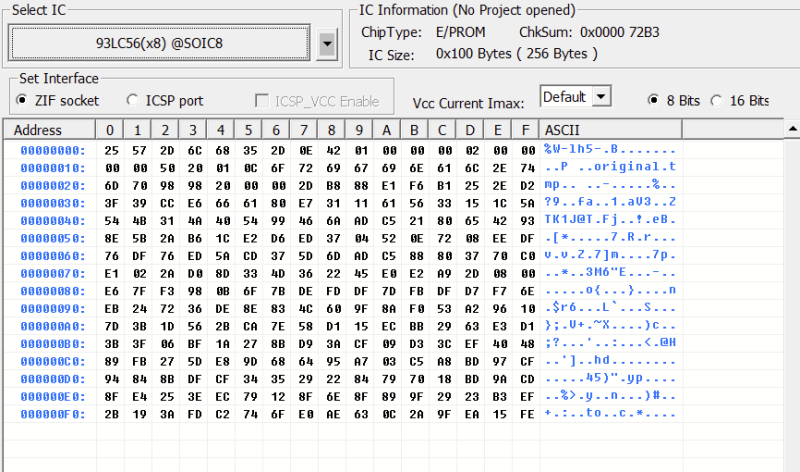Select the address row 00000000
Image resolution: width=800 pixels, height=472 pixels.
click(53, 150)
